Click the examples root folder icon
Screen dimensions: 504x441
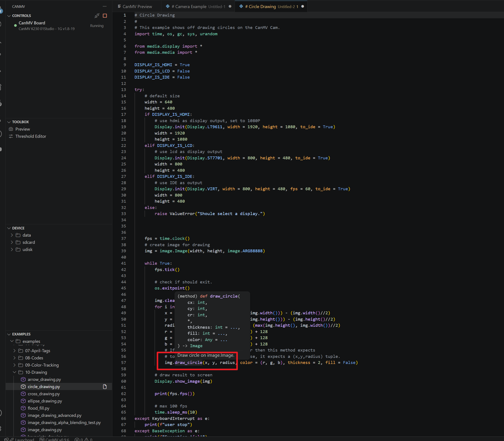coord(18,341)
